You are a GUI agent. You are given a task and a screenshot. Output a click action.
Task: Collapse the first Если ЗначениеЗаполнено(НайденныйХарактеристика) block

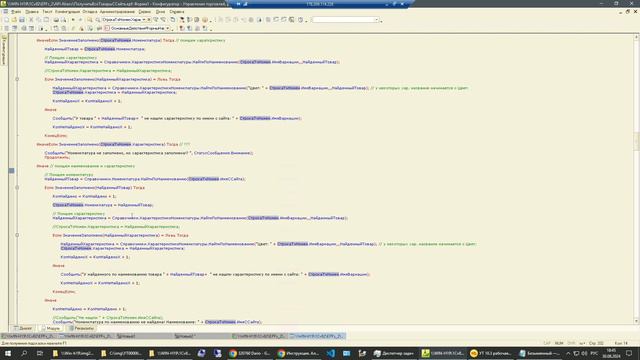coord(17,79)
